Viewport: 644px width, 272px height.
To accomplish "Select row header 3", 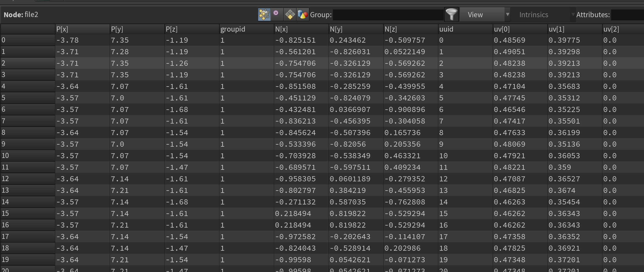I will [28, 75].
